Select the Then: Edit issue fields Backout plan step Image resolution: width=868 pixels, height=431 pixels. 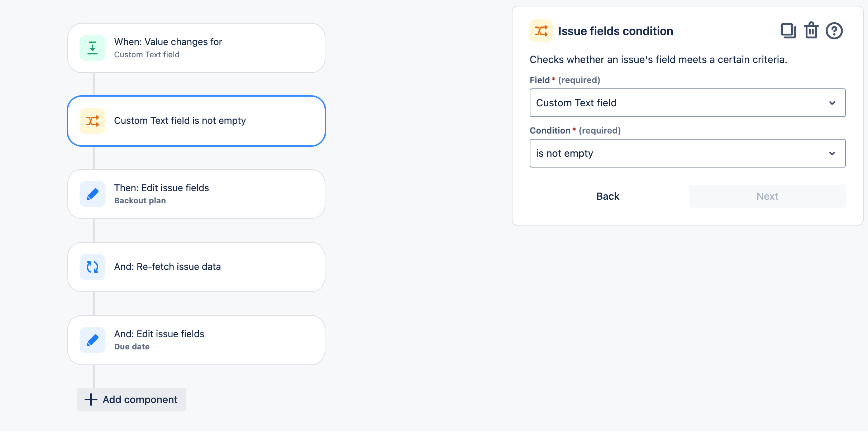point(215,194)
